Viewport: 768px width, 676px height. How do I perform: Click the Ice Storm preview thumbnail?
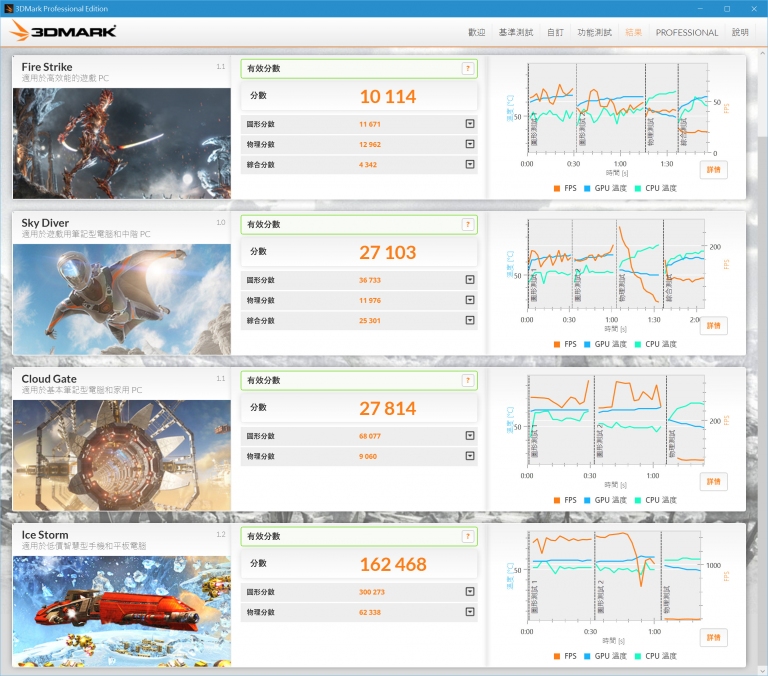click(121, 611)
